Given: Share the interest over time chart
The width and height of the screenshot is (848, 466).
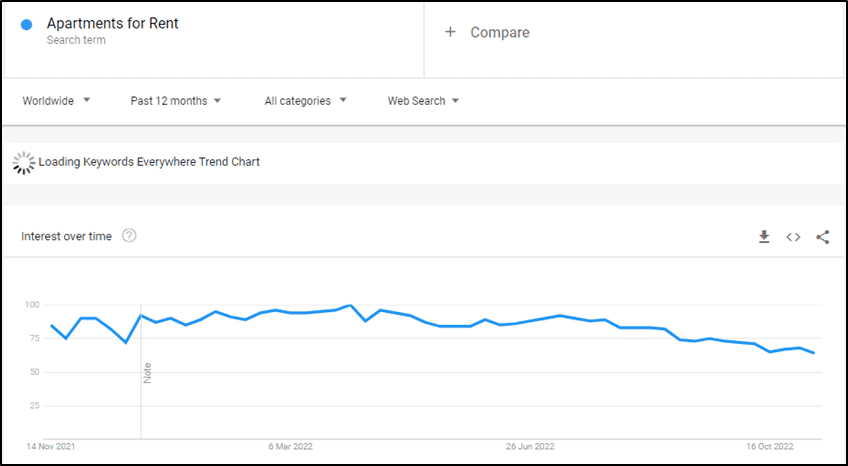Looking at the screenshot, I should [822, 237].
